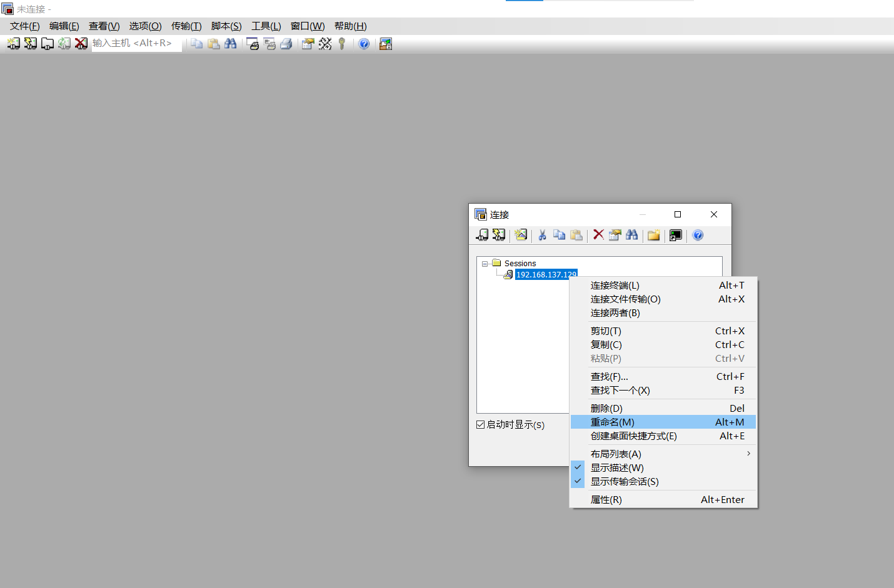This screenshot has width=894, height=588.
Task: Click the Copy icon in main toolbar
Action: pos(197,44)
